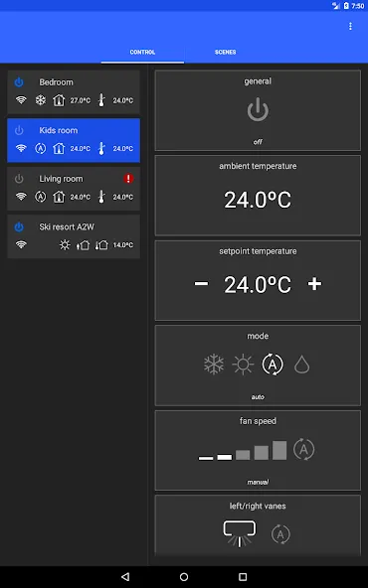Toggle the general power button
The width and height of the screenshot is (368, 588).
pyautogui.click(x=258, y=110)
